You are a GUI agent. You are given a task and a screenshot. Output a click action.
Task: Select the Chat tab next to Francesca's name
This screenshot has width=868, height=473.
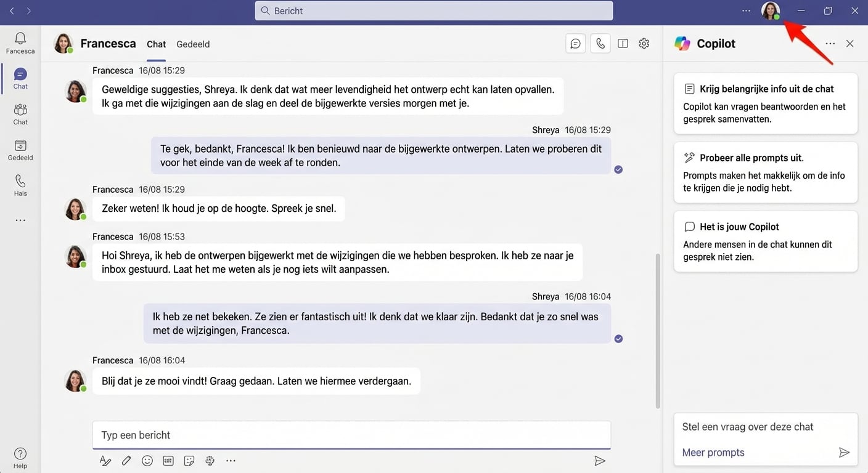(156, 44)
